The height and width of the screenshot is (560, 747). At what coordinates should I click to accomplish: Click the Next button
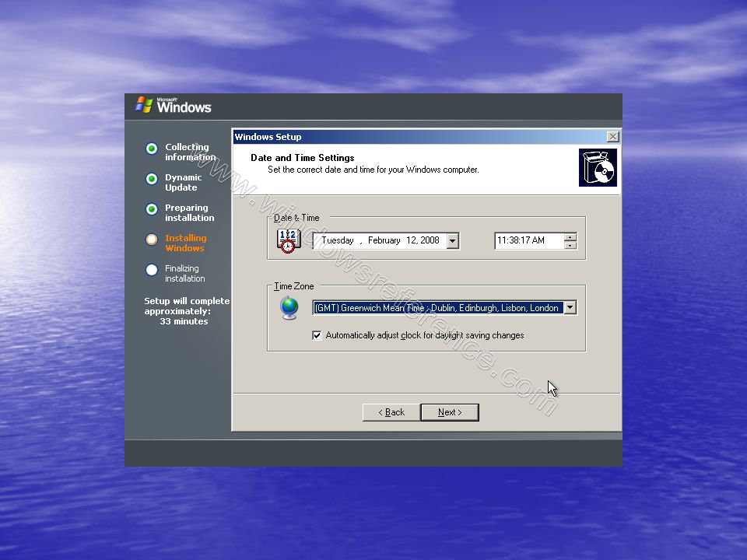tap(450, 412)
